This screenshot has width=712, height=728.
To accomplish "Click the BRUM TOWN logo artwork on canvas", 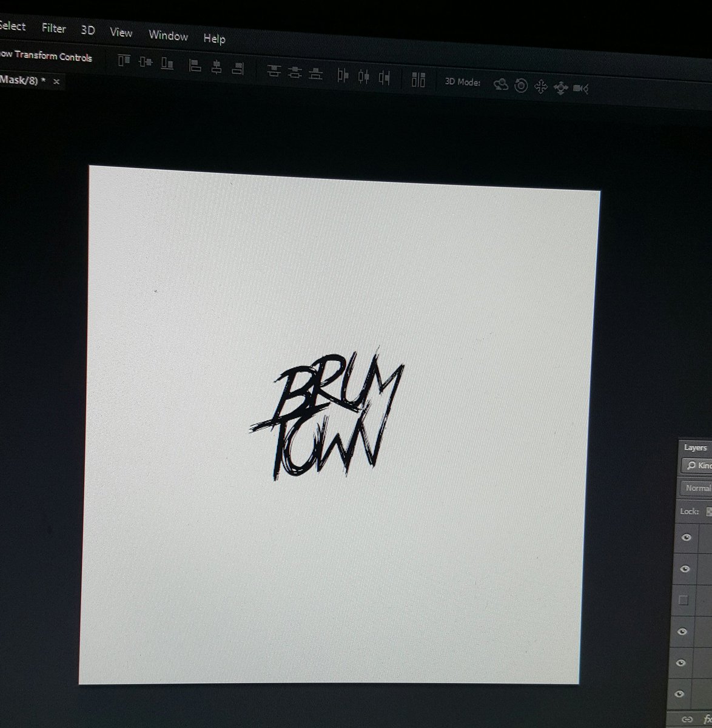I will (x=326, y=415).
